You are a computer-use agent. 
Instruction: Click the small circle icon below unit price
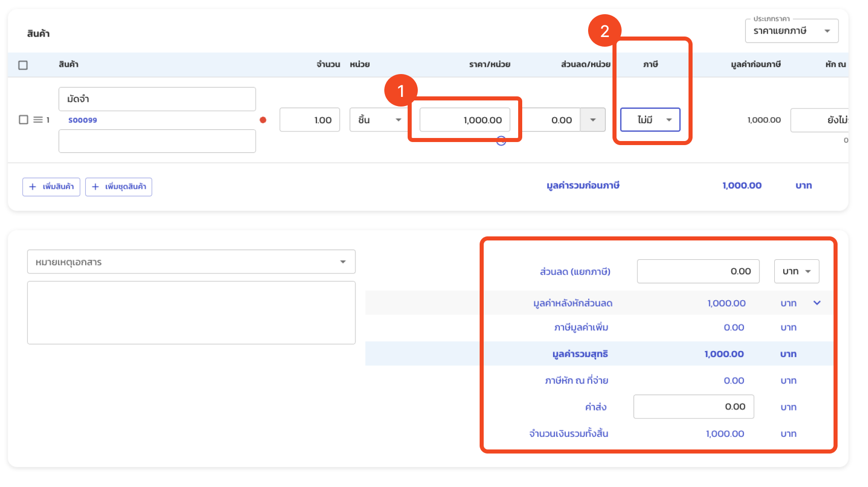coord(501,141)
